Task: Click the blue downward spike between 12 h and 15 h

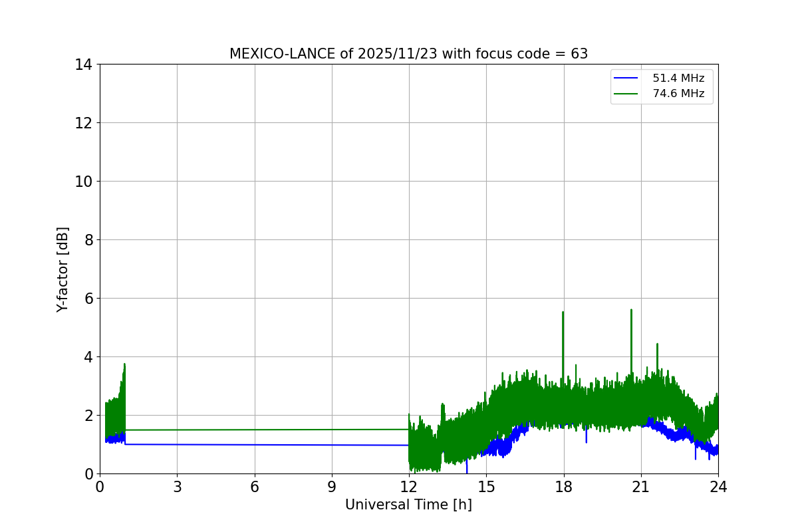Action: point(467,467)
